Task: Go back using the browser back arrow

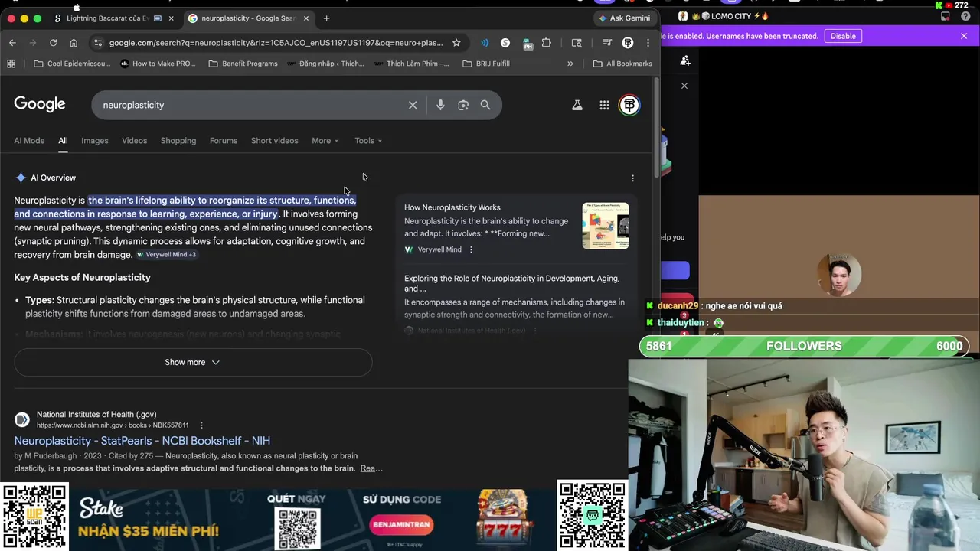Action: click(x=12, y=43)
